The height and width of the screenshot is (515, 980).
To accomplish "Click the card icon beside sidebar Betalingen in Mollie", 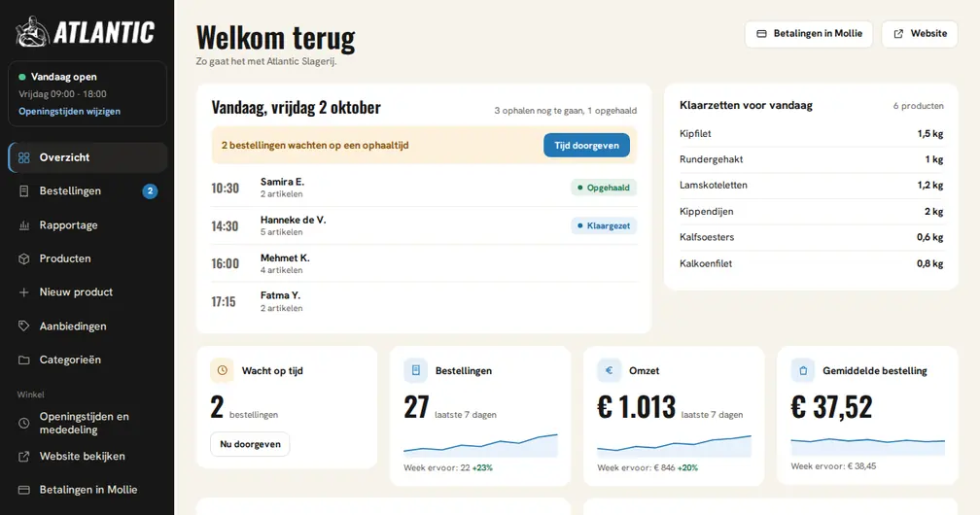I will [x=23, y=490].
